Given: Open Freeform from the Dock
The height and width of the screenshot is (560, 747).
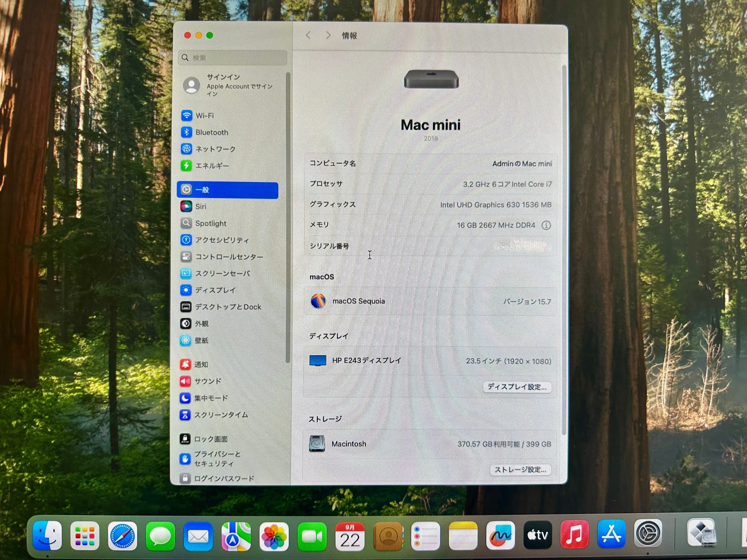Looking at the screenshot, I should (500, 535).
